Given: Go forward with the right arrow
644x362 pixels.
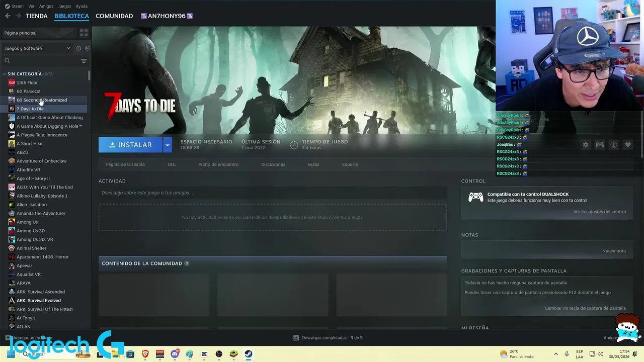Looking at the screenshot, I should point(18,16).
